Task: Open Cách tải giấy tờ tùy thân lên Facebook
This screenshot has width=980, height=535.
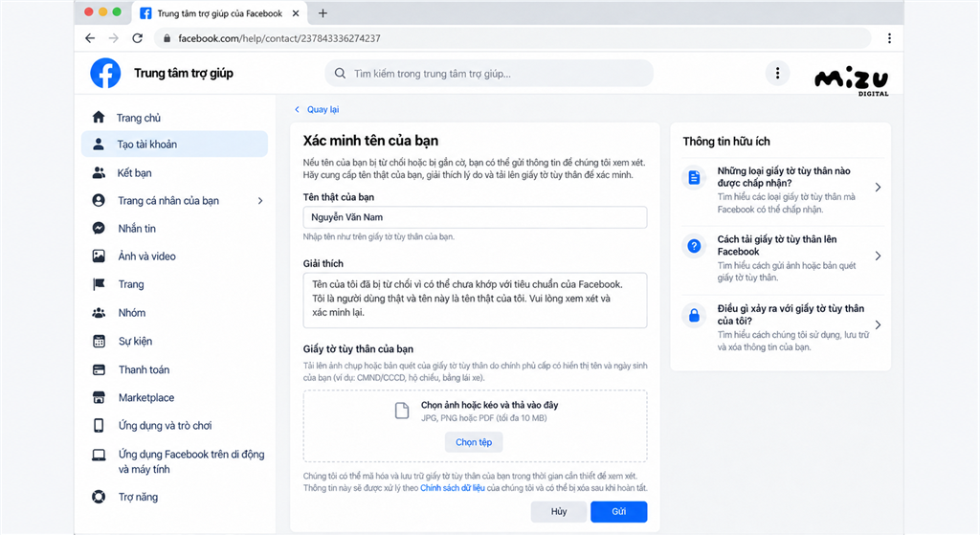Action: pyautogui.click(x=783, y=258)
